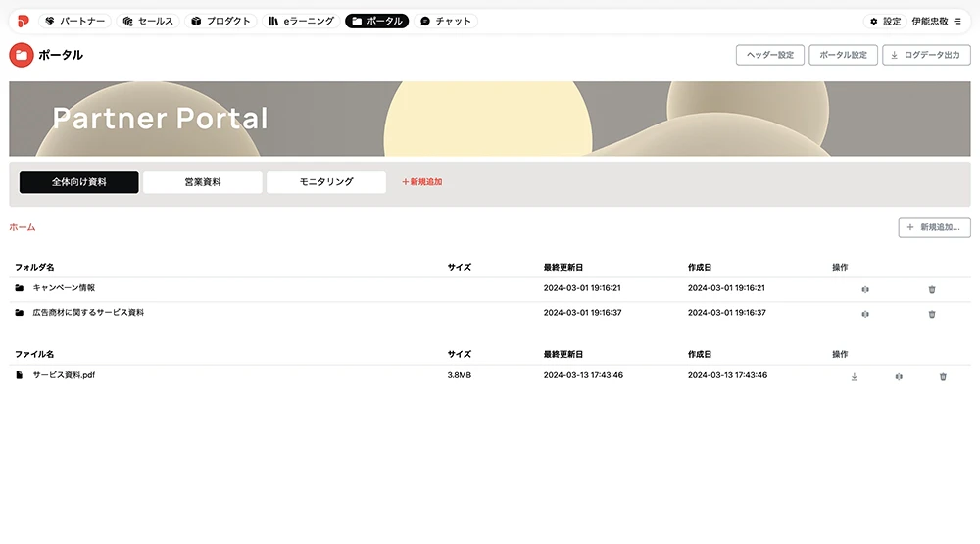
Task: Open the セールス menu
Action: click(x=148, y=21)
